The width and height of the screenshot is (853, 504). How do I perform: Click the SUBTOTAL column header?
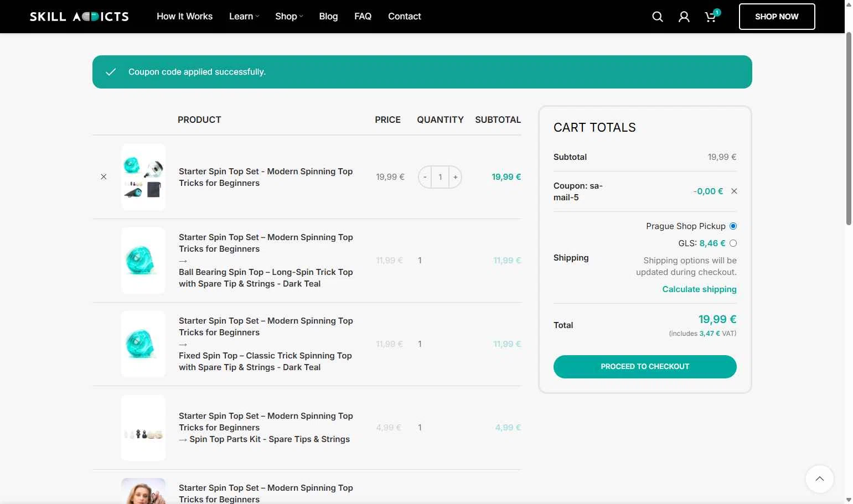pos(498,119)
